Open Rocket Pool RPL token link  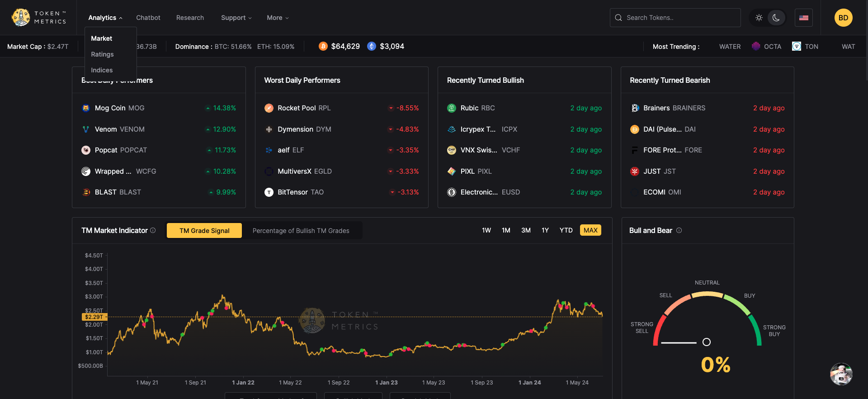tap(304, 108)
